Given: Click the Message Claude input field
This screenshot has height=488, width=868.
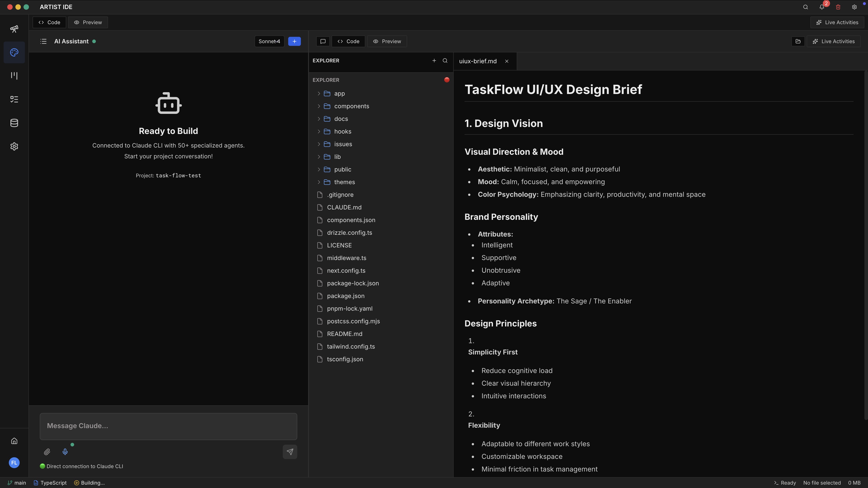Looking at the screenshot, I should pos(168,426).
